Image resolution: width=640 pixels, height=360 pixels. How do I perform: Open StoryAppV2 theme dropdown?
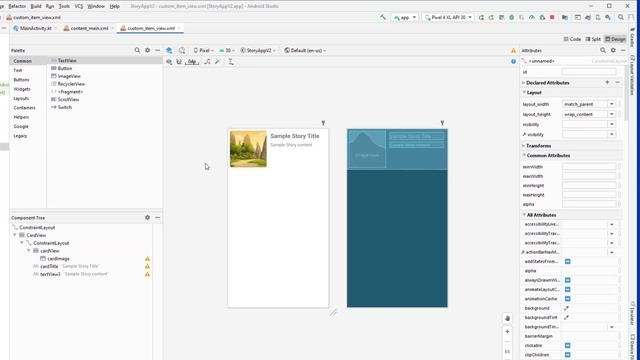point(258,51)
